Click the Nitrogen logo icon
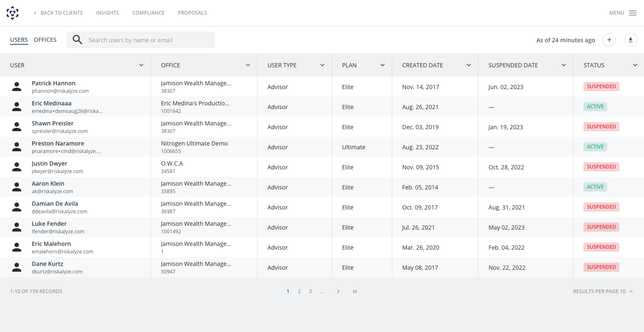This screenshot has height=332, width=644. click(x=13, y=13)
